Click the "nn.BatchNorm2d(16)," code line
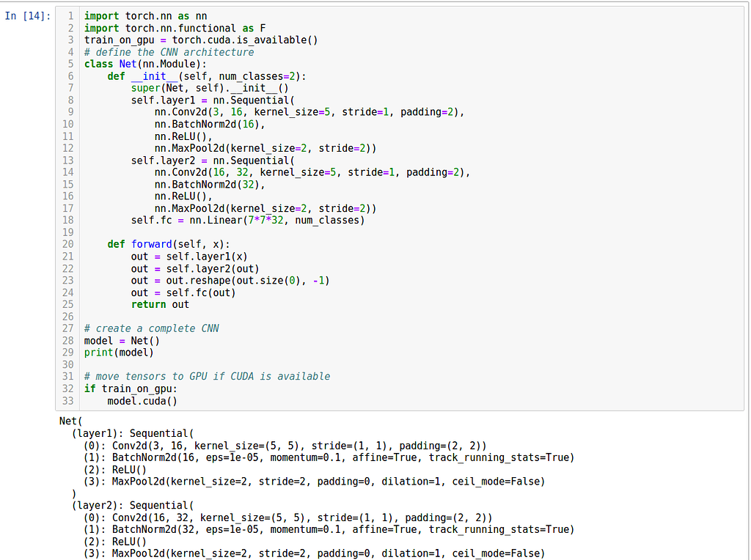751x560 pixels. (x=210, y=125)
